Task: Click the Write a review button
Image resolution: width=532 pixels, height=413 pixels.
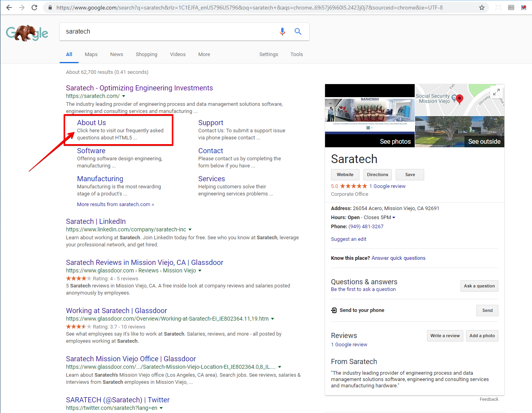Action: tap(445, 336)
